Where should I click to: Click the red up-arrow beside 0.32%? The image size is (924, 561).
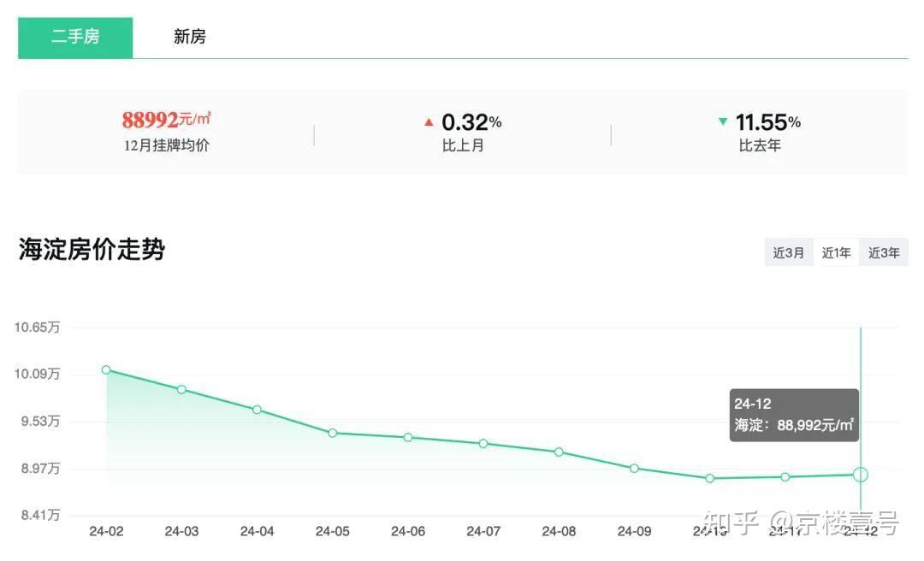[x=429, y=122]
